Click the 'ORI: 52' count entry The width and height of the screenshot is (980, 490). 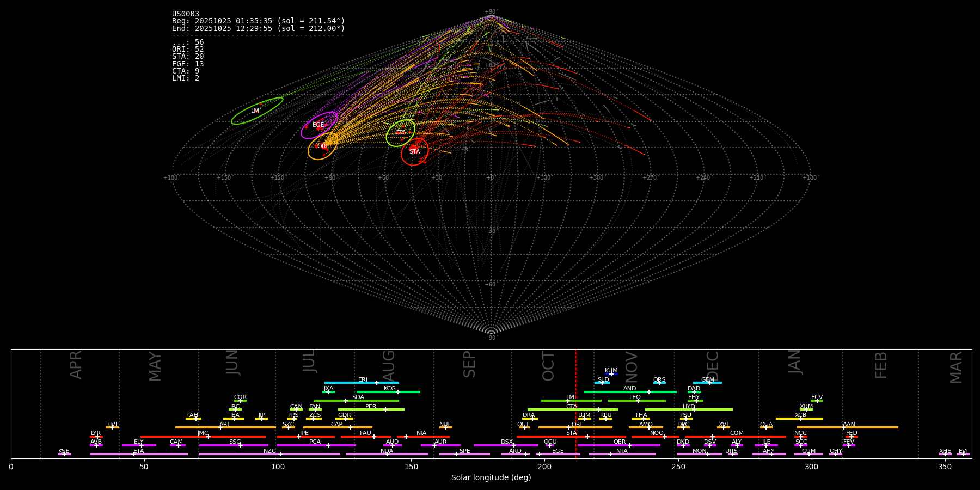pyautogui.click(x=188, y=50)
